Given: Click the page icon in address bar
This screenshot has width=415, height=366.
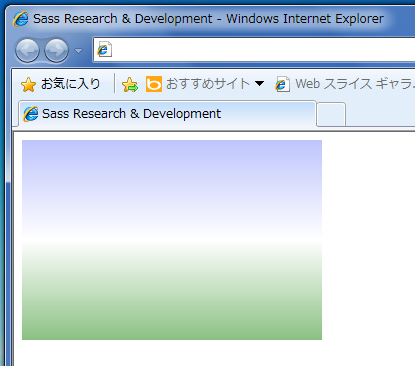Looking at the screenshot, I should [104, 50].
